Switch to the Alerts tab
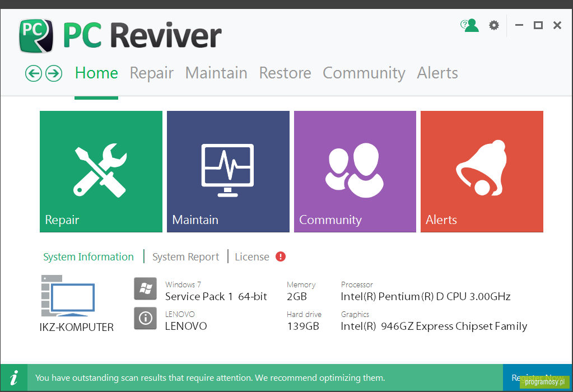The height and width of the screenshot is (392, 573). click(437, 73)
